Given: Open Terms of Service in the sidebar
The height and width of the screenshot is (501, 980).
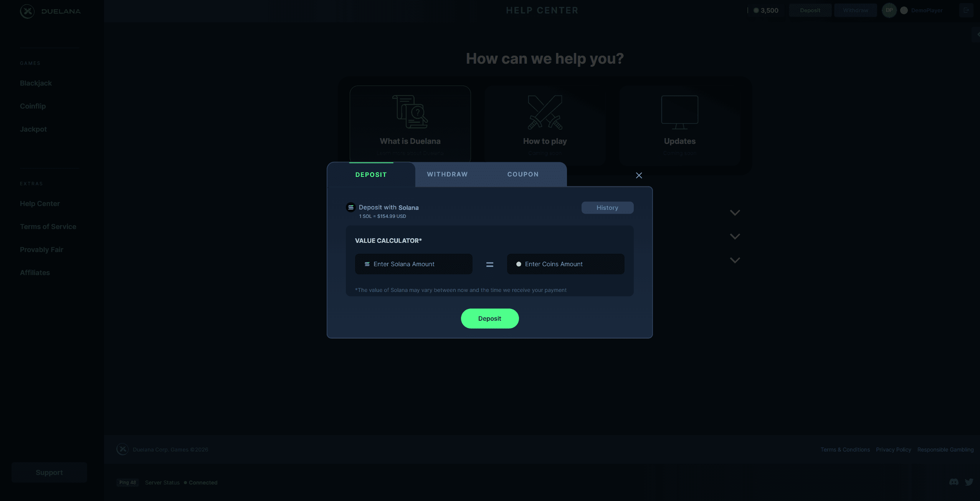Looking at the screenshot, I should pyautogui.click(x=48, y=227).
